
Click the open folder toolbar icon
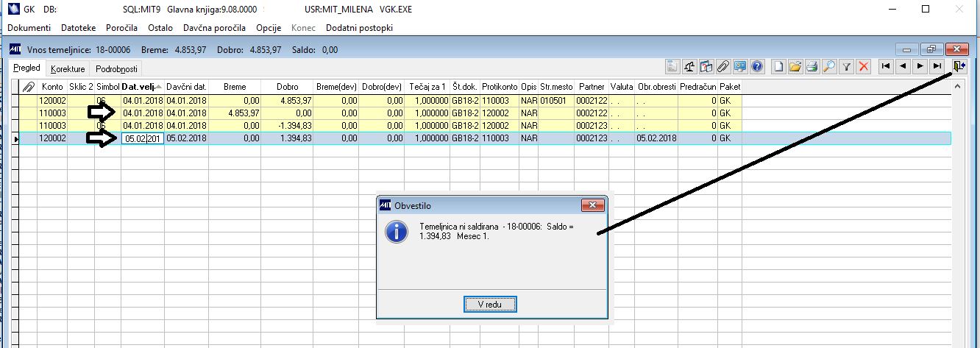[795, 66]
